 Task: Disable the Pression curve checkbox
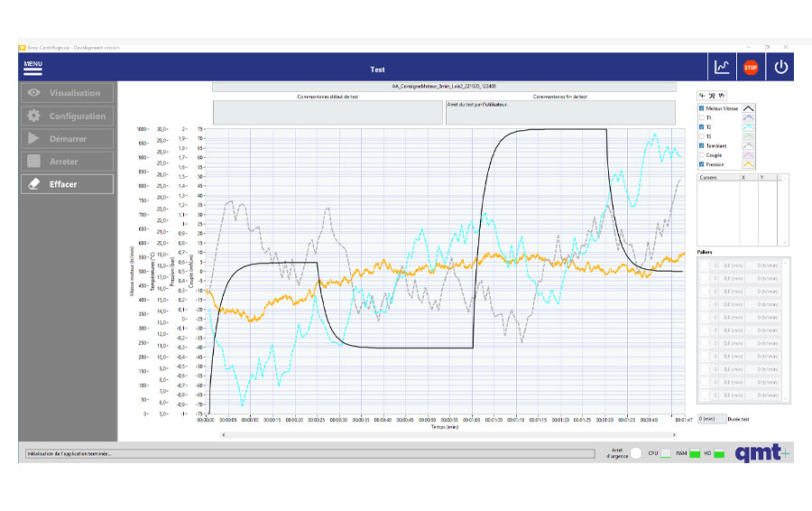point(702,164)
